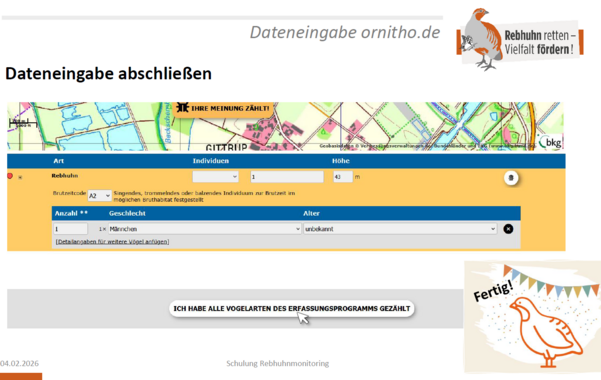Click the Fertig partridge illustration
The width and height of the screenshot is (601, 380).
point(532,317)
